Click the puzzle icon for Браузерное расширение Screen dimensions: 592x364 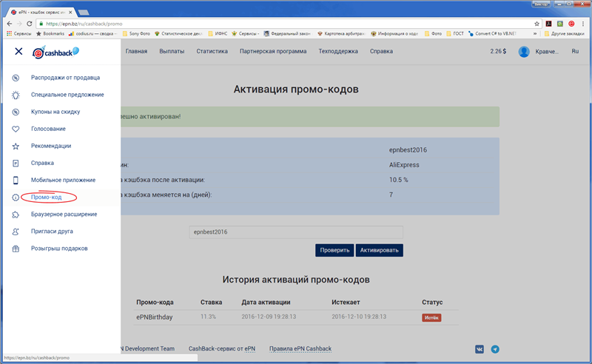(16, 215)
